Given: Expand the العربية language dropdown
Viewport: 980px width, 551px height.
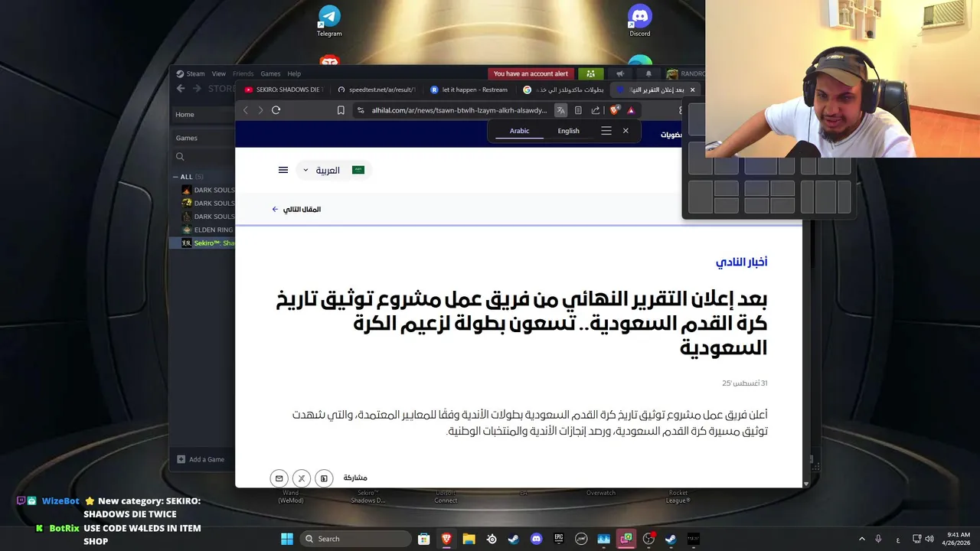Looking at the screenshot, I should (334, 170).
